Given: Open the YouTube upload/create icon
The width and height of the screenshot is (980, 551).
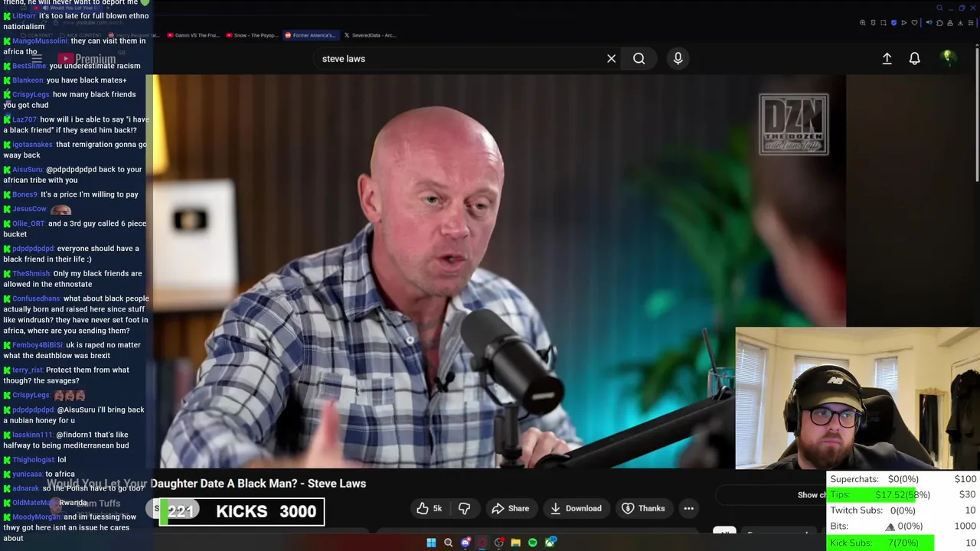Looking at the screenshot, I should (x=887, y=58).
